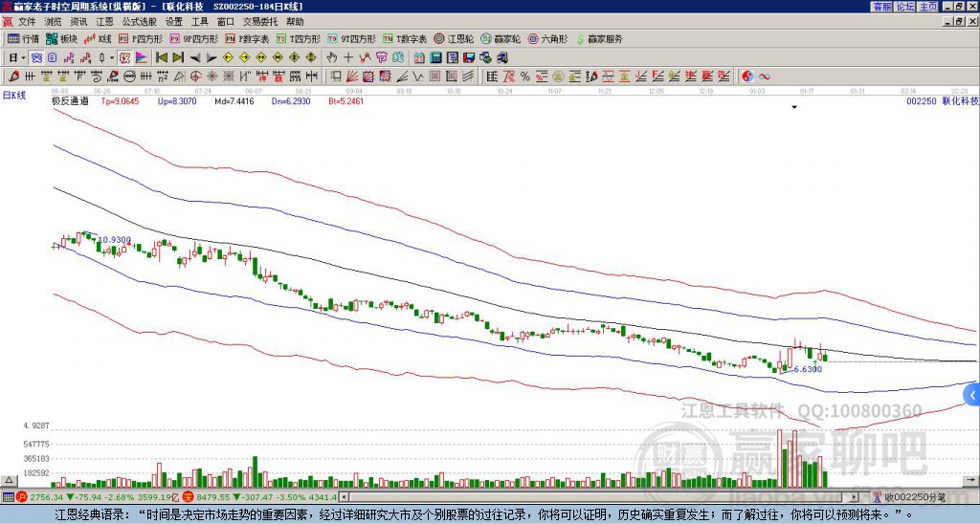980x524 pixels.
Task: Click the right arrow button beside volume chart
Action: (x=972, y=480)
